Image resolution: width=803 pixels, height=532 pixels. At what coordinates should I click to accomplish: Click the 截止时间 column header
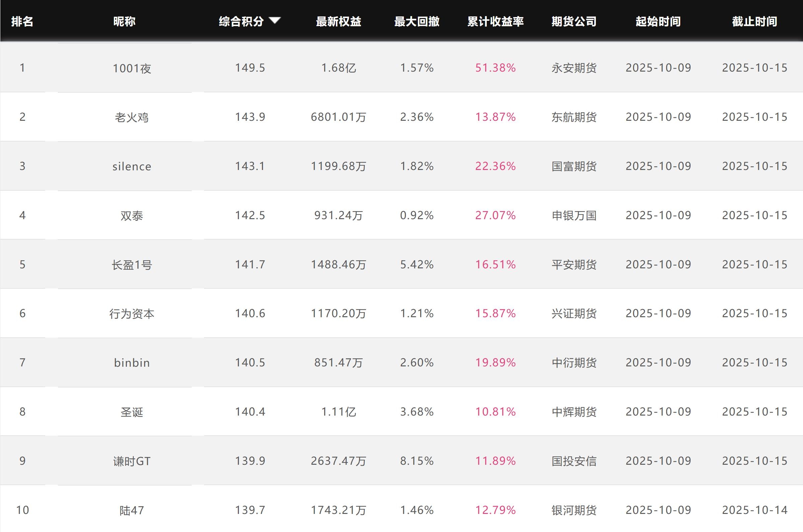coord(754,21)
